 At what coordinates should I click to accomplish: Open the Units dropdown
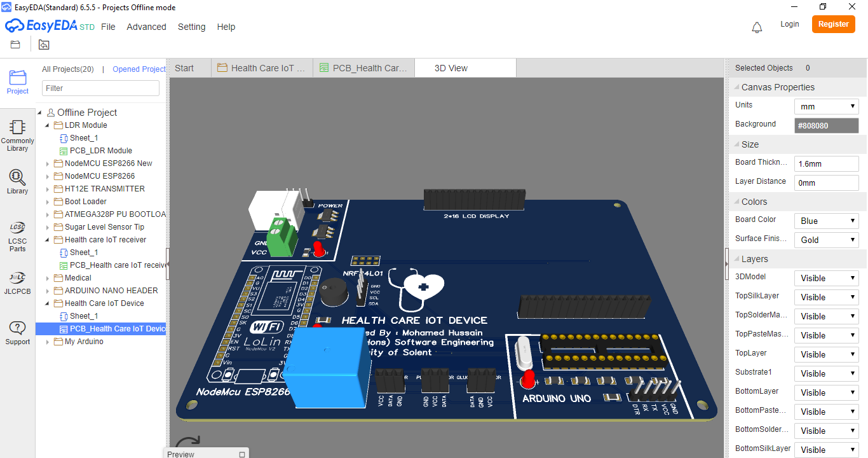coord(826,106)
